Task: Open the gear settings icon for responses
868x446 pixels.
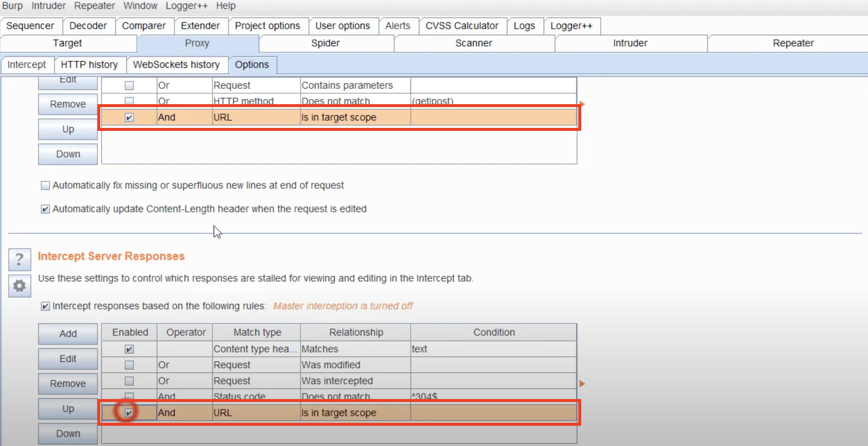Action: tap(20, 285)
